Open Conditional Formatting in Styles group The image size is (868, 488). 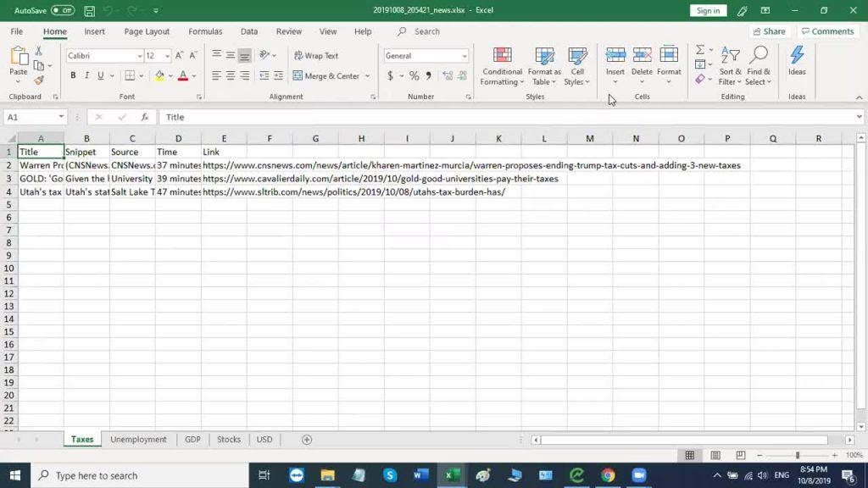pos(502,66)
